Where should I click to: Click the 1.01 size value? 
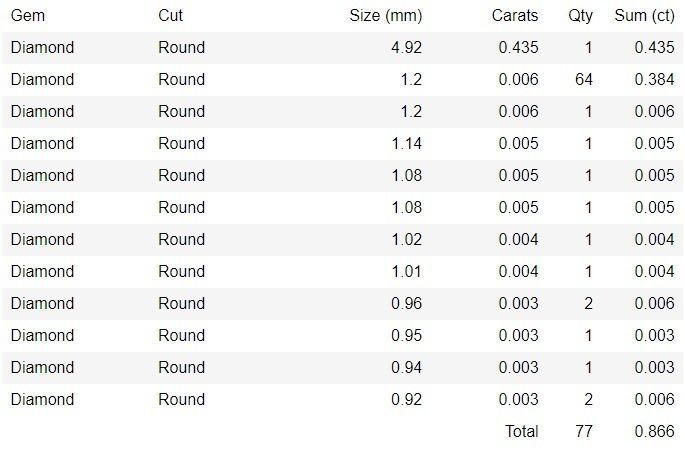405,272
